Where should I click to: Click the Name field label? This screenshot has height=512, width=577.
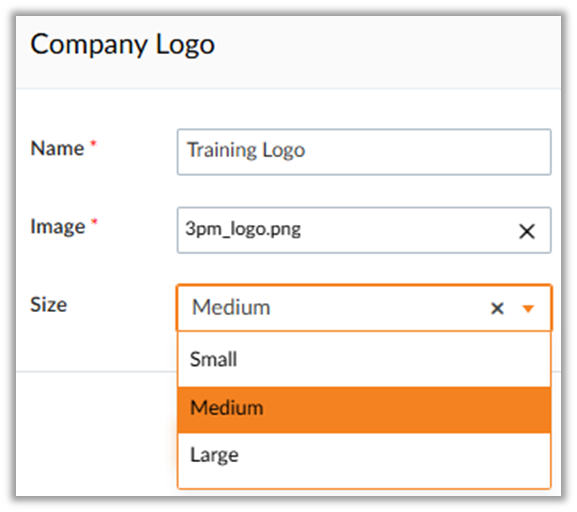[x=57, y=148]
